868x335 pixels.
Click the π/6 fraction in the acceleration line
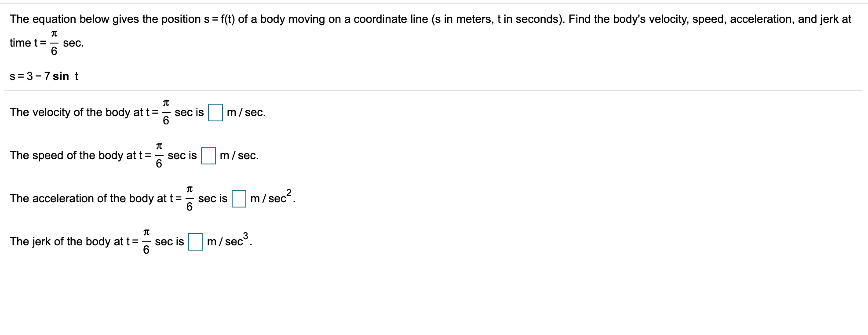[x=189, y=199]
